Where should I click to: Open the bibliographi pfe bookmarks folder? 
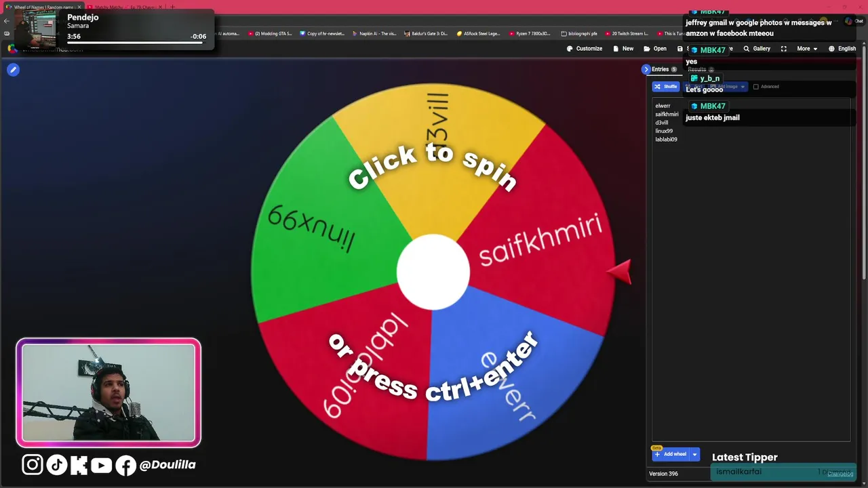click(579, 33)
